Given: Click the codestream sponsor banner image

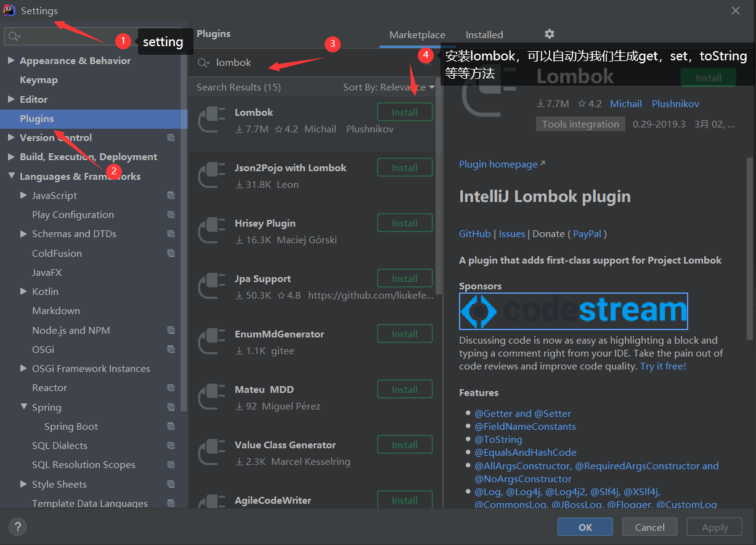Looking at the screenshot, I should pyautogui.click(x=574, y=311).
